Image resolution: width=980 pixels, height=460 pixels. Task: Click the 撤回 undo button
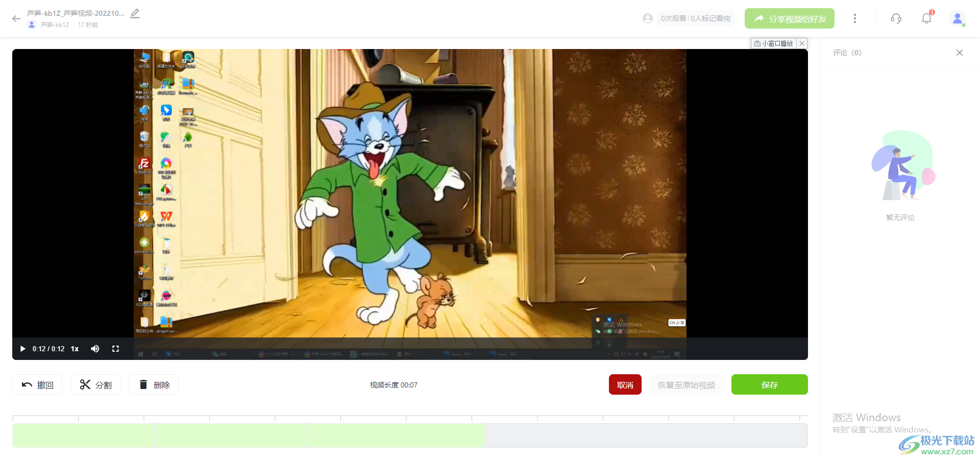coord(37,384)
